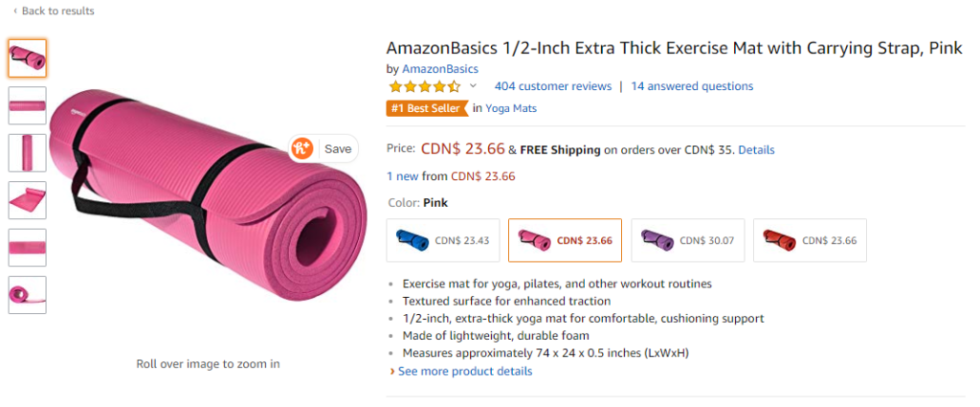Select the texture close-up fifth thumbnail

[x=27, y=247]
